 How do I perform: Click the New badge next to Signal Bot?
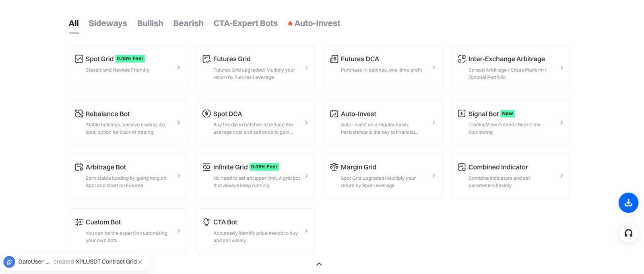[x=507, y=113]
